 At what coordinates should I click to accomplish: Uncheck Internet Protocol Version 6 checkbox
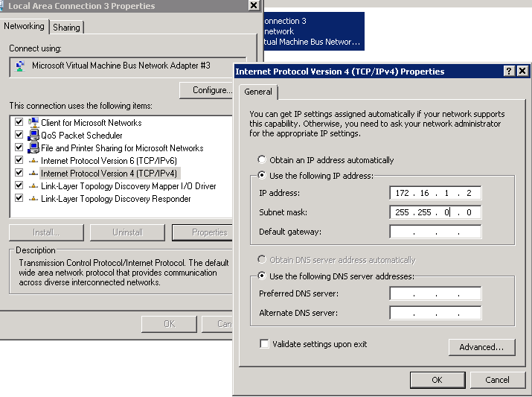19,161
